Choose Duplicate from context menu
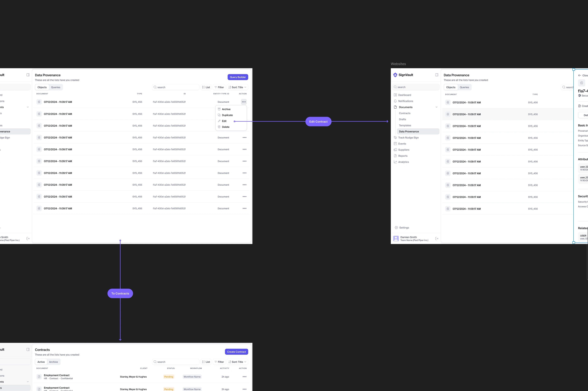Image resolution: width=588 pixels, height=391 pixels. click(227, 115)
